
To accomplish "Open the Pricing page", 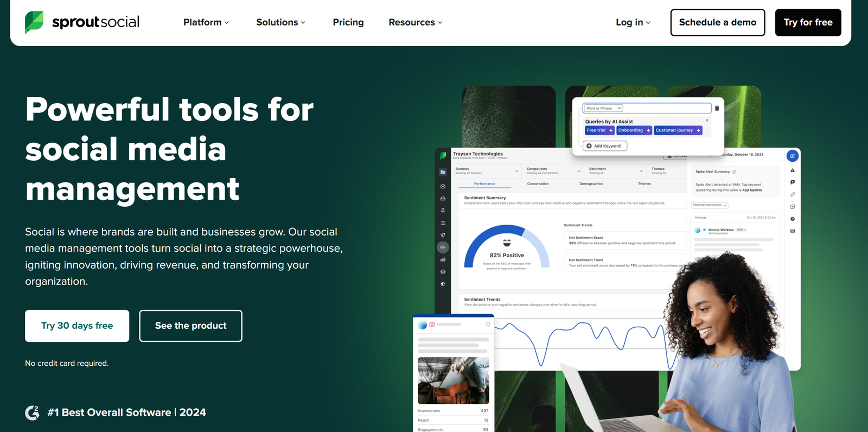I will [x=348, y=22].
